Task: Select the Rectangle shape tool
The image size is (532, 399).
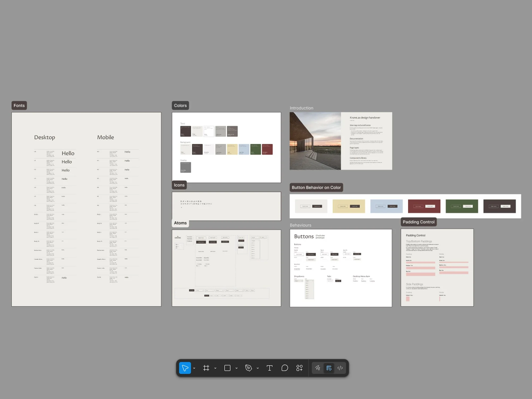Action: (227, 368)
